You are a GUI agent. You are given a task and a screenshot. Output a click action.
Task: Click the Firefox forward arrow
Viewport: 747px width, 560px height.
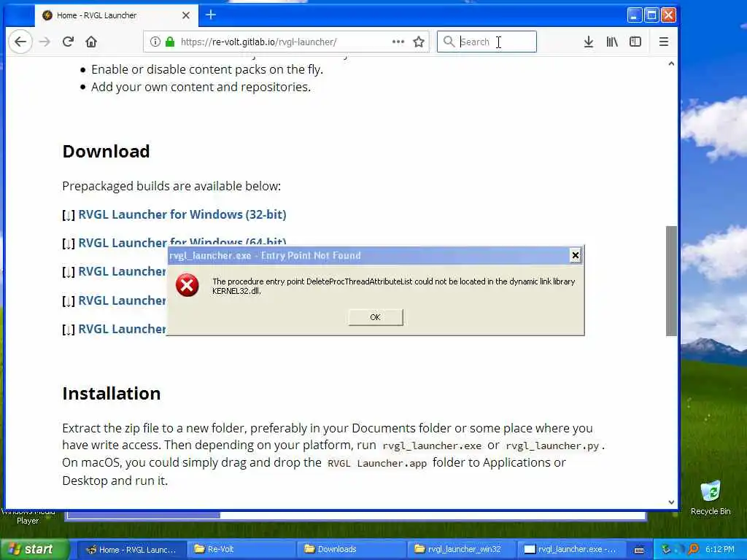pos(44,42)
